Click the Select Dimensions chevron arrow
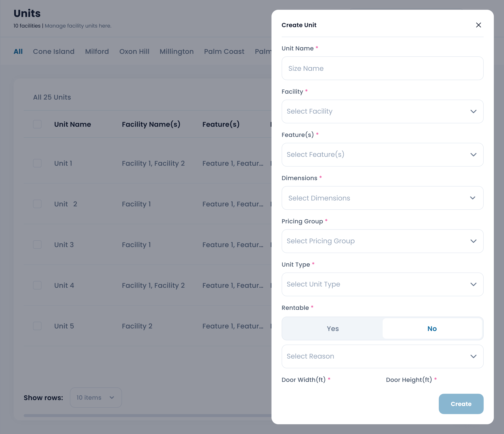The height and width of the screenshot is (434, 504). pyautogui.click(x=472, y=198)
